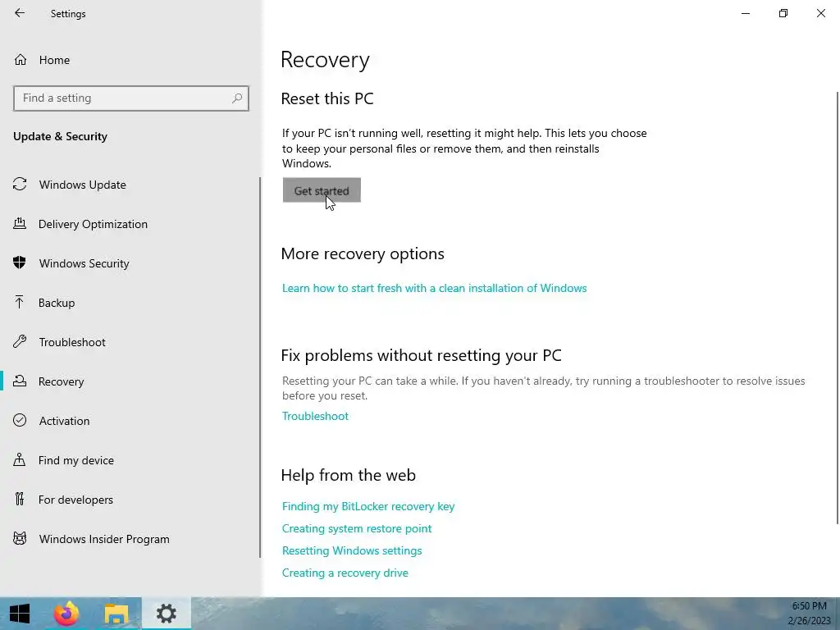Click the Home label in sidebar
This screenshot has height=630, width=840.
(x=54, y=60)
